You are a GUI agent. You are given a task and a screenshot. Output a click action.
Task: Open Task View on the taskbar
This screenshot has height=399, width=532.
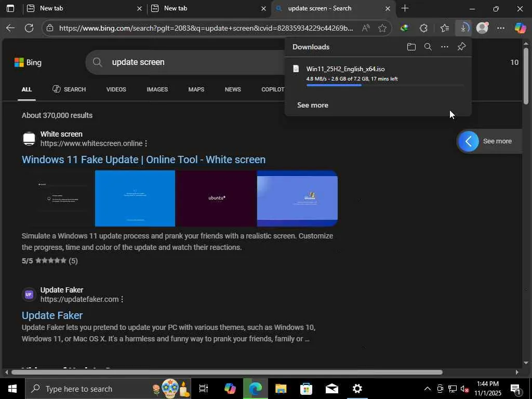coord(204,389)
